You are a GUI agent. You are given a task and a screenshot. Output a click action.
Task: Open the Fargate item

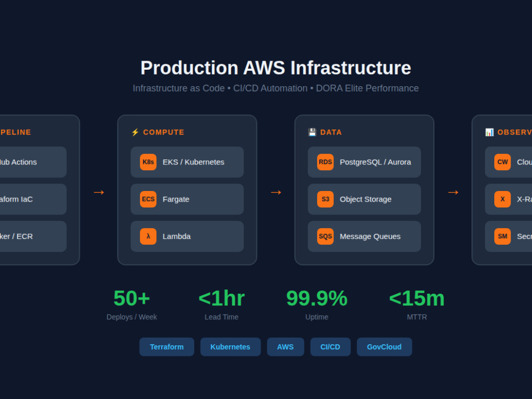[187, 199]
